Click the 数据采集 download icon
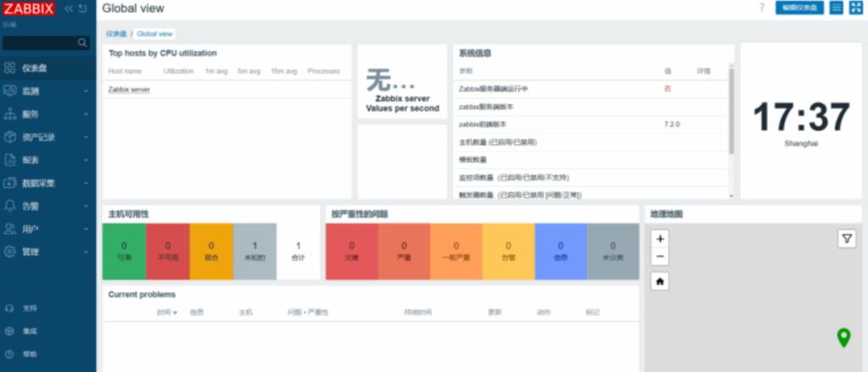This screenshot has width=868, height=372. [x=9, y=183]
